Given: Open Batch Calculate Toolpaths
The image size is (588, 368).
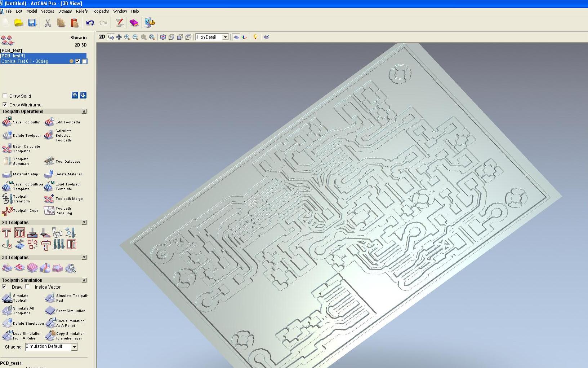Looking at the screenshot, I should point(21,149).
